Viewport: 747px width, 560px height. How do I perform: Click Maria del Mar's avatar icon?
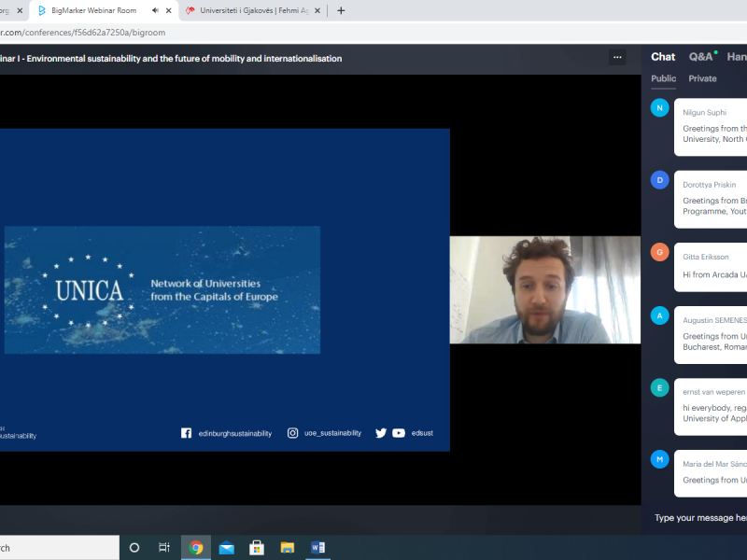click(x=660, y=459)
